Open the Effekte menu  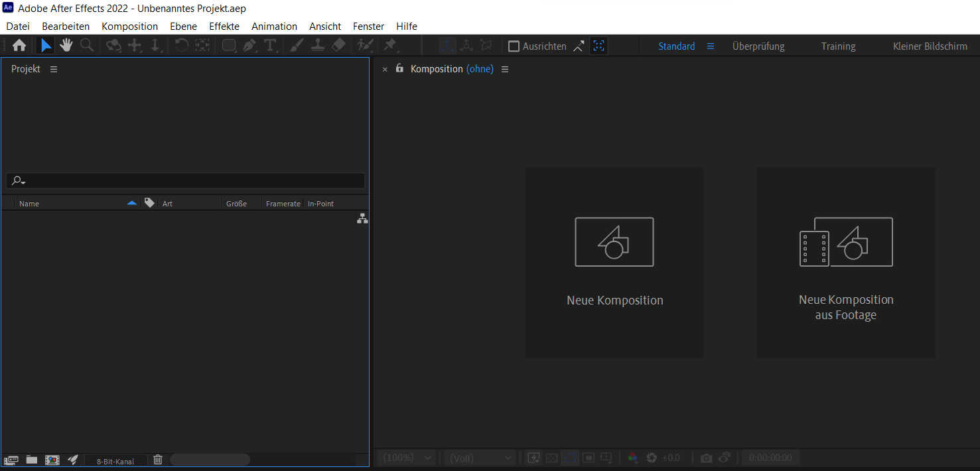(224, 27)
